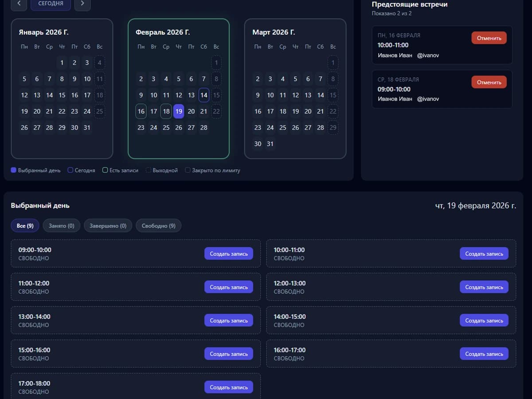Show the Свободно (9) filter tab
This screenshot has height=399, width=532.
pos(158,226)
